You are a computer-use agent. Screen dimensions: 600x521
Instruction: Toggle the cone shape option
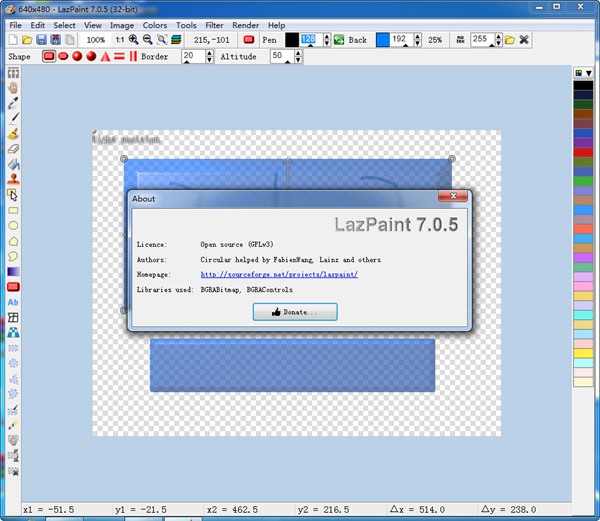[105, 57]
